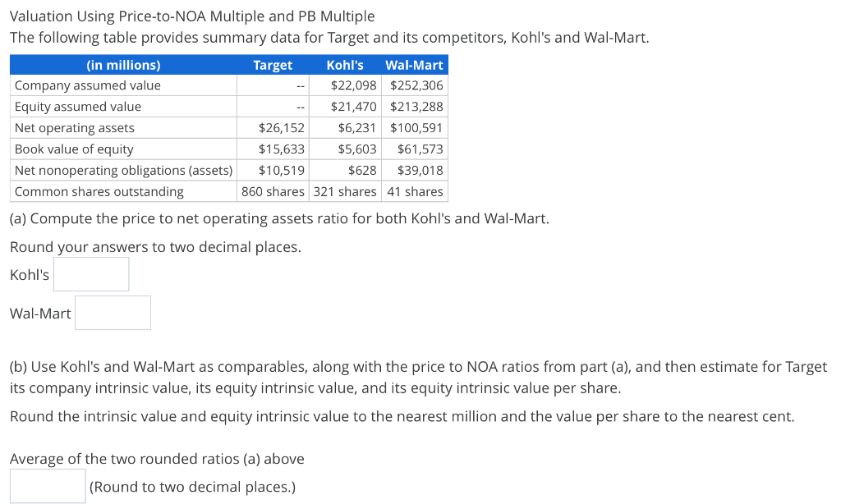Click the Wal-Mart ratio input field
The image size is (841, 504).
coord(113,312)
